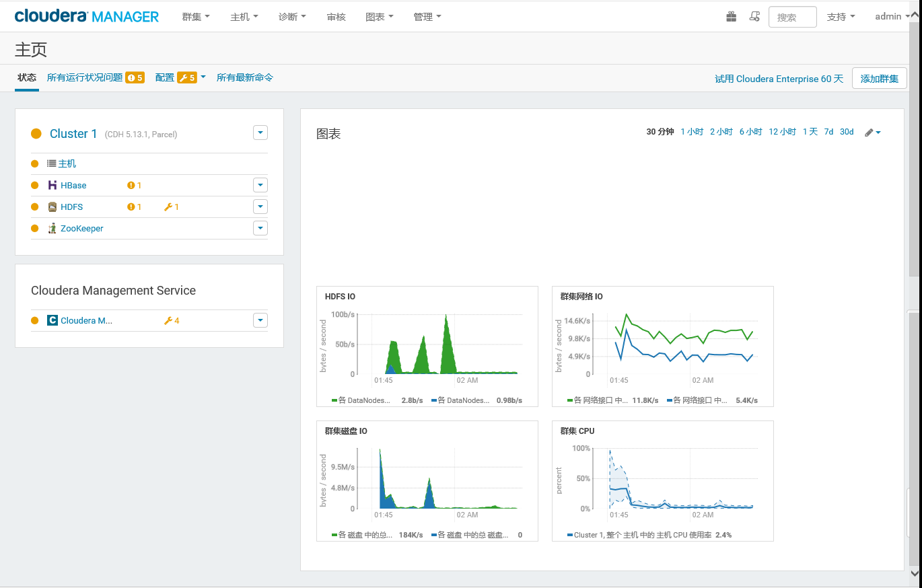
Task: Open the 管理 menu
Action: click(x=428, y=17)
